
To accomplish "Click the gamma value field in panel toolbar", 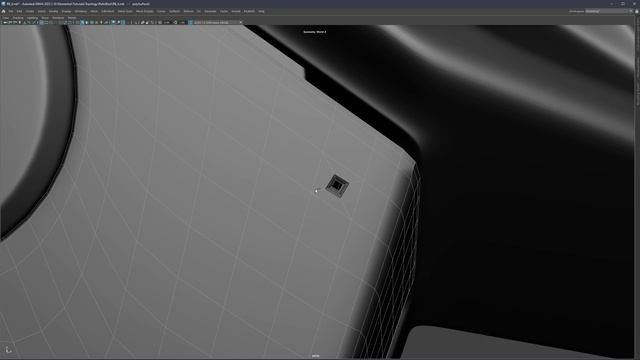I will (182, 22).
